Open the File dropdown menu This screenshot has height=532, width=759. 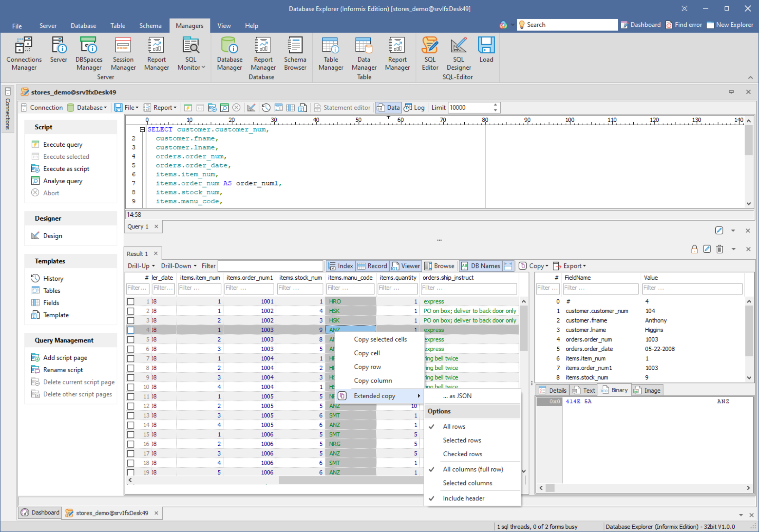[127, 108]
